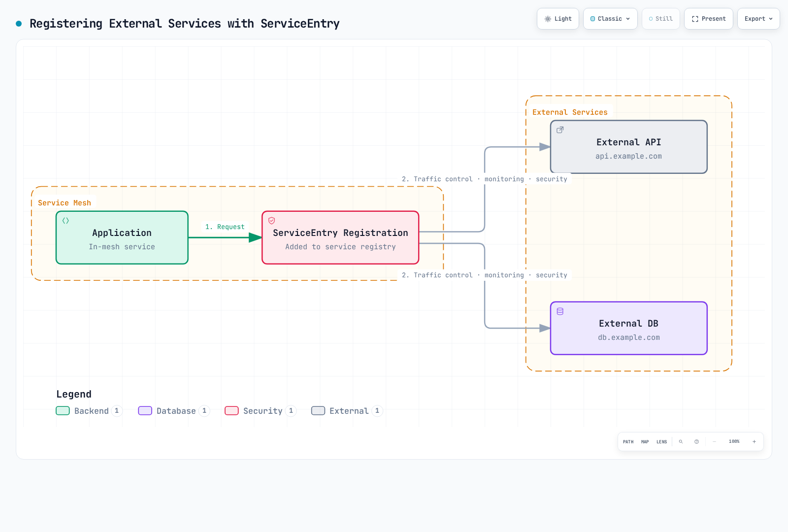788x532 pixels.
Task: Select the ServiceEntry Registration node
Action: tap(340, 238)
